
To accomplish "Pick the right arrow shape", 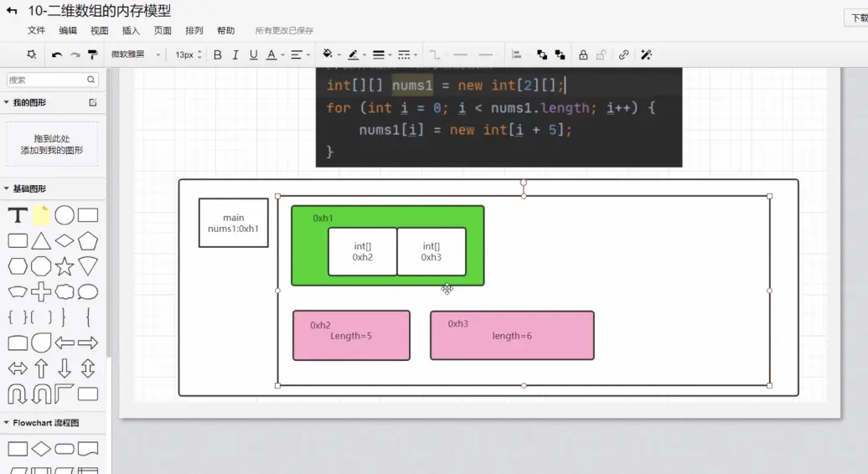I will click(88, 343).
